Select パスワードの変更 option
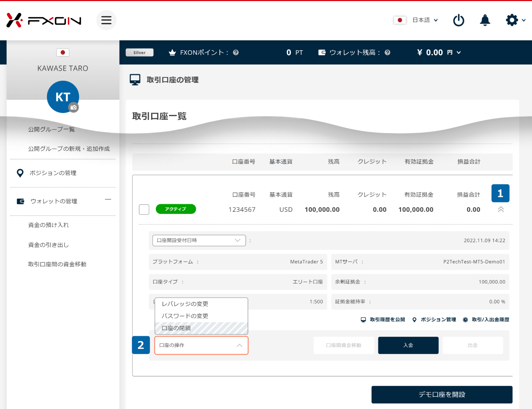Image resolution: width=532 pixels, height=409 pixels. [x=201, y=316]
